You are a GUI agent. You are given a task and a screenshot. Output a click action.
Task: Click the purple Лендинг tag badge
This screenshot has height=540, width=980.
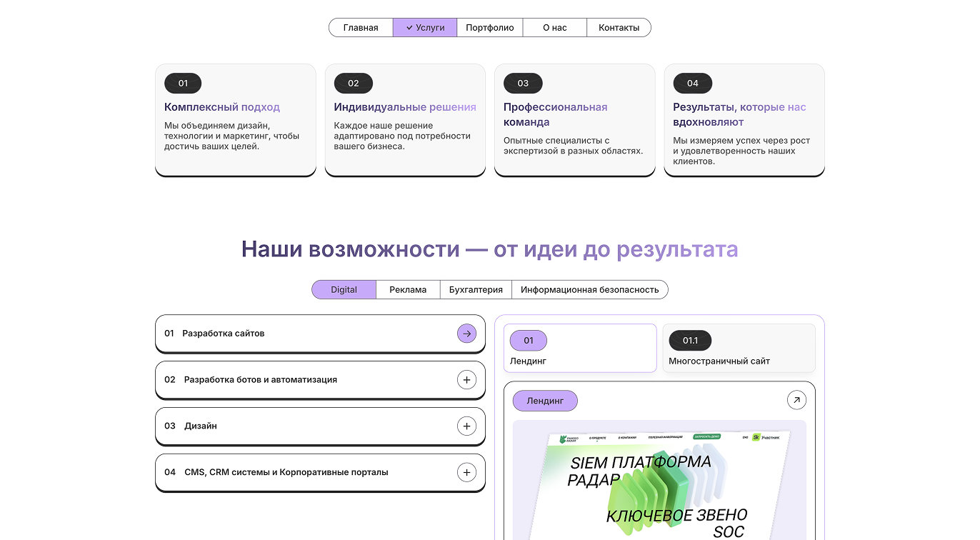tap(545, 401)
